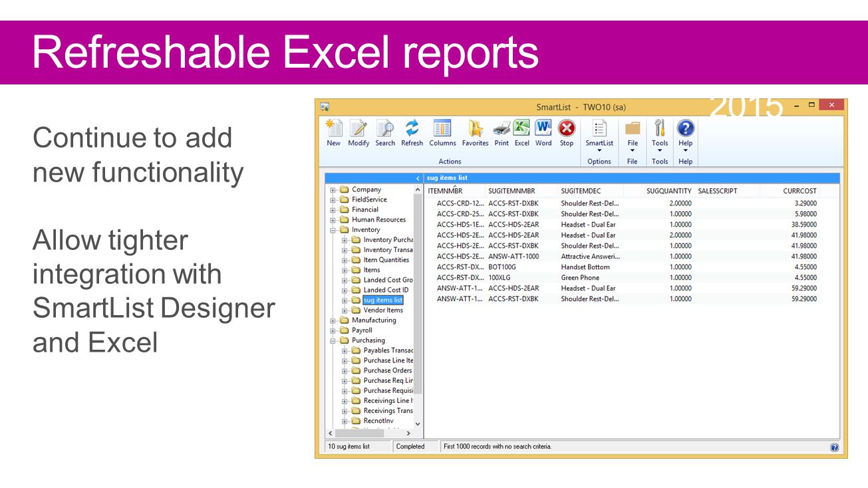The width and height of the screenshot is (868, 488).
Task: Click the Green Phone description
Action: point(580,278)
